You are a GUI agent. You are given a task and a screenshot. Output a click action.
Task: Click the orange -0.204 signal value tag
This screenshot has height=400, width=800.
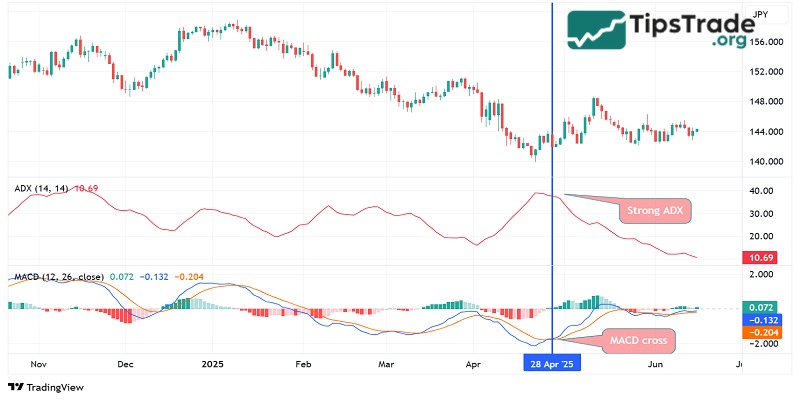tap(762, 331)
